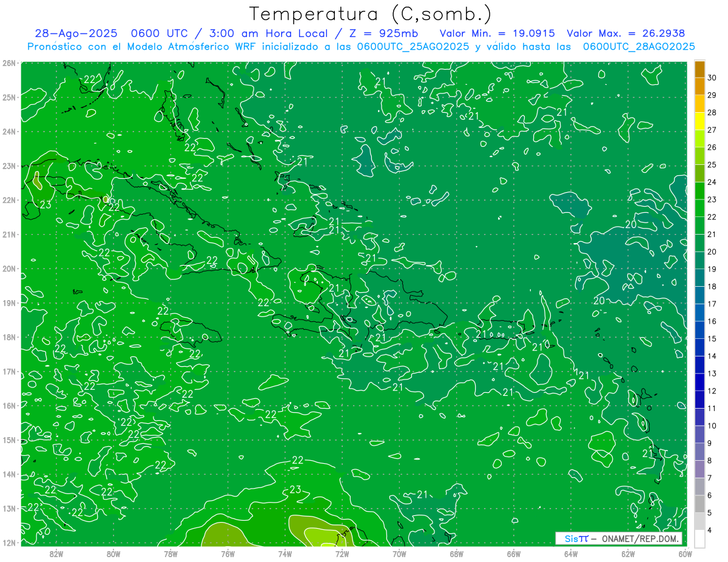
Task: Click the "18" color scale label
Action: [712, 286]
